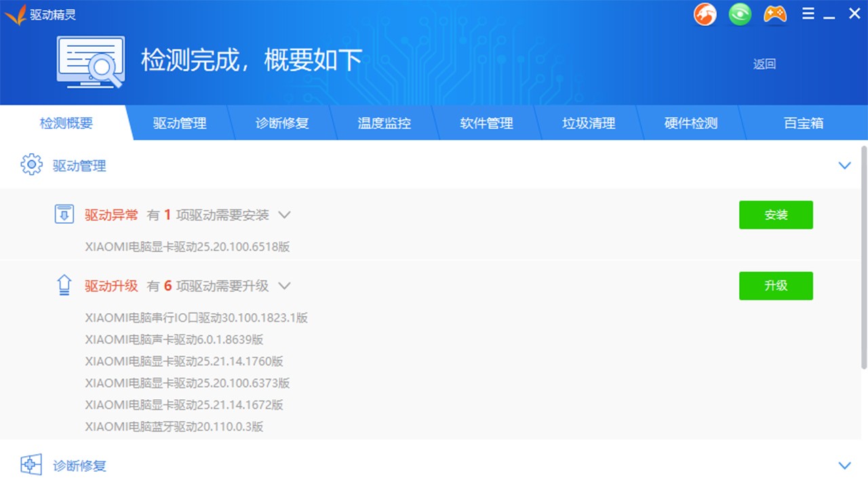Toggle the 驱动升级 driver list arrow
This screenshot has height=488, width=868.
coord(285,286)
